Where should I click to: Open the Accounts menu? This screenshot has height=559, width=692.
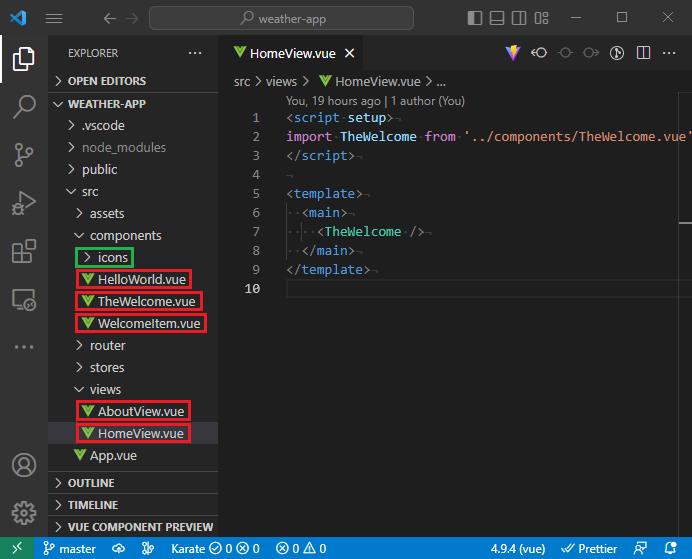(x=24, y=465)
